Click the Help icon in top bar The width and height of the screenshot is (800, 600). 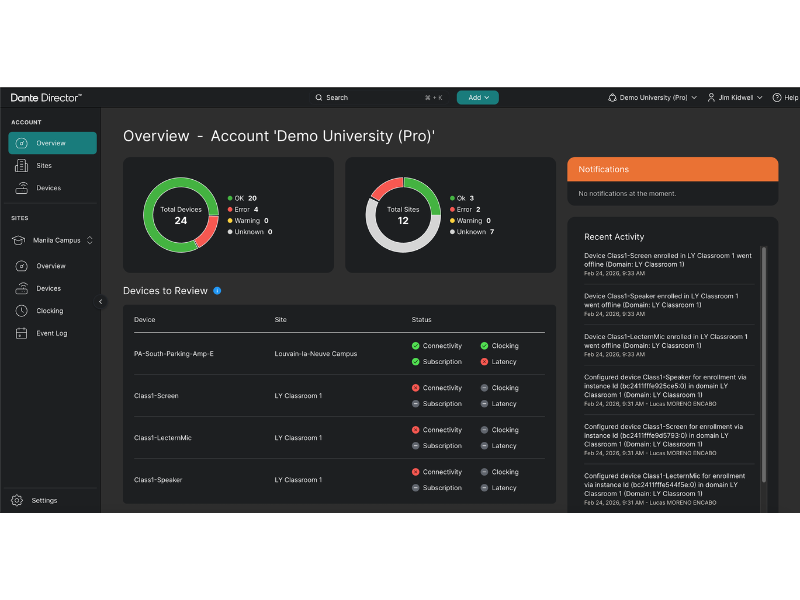click(x=776, y=98)
